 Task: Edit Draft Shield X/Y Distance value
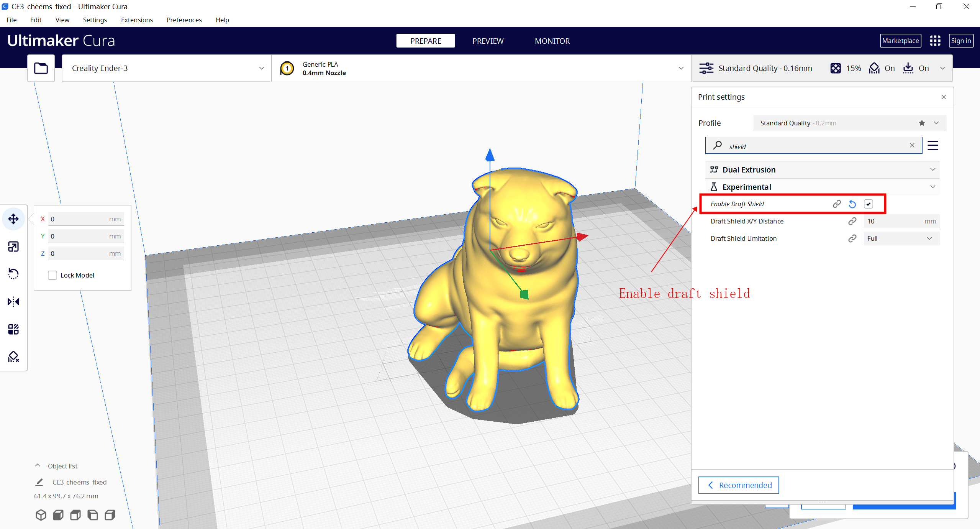[901, 221]
